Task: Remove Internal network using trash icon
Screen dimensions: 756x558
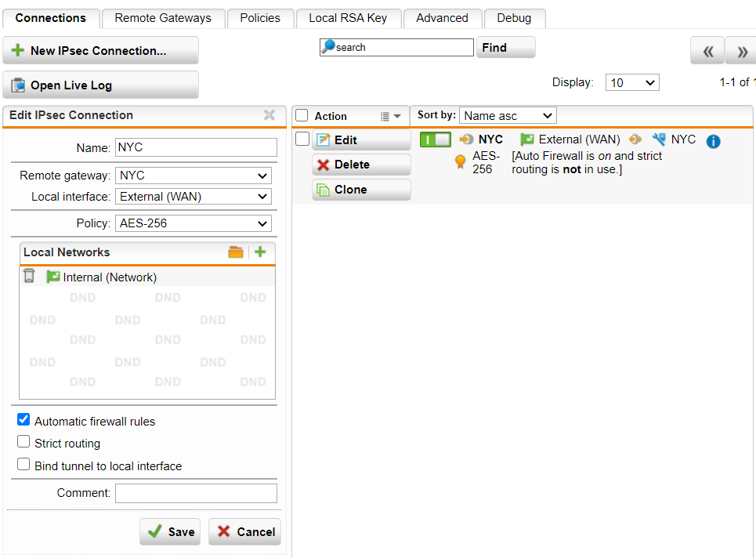Action: [x=29, y=276]
